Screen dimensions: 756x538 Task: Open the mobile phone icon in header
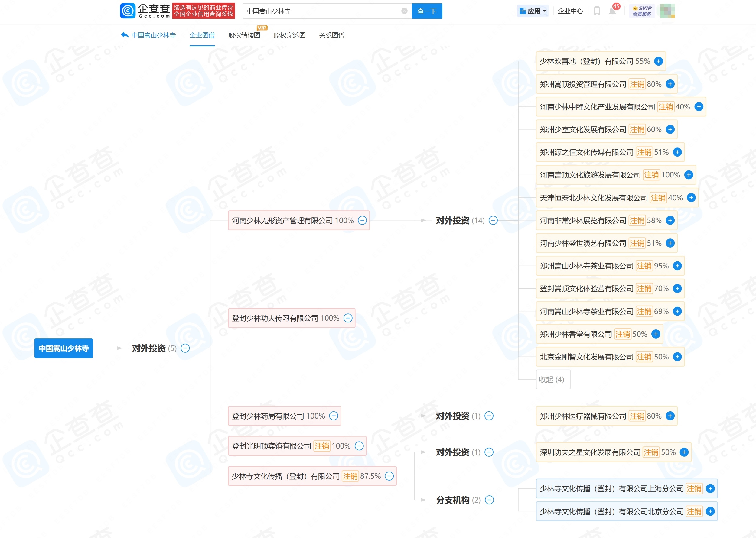[x=597, y=11]
